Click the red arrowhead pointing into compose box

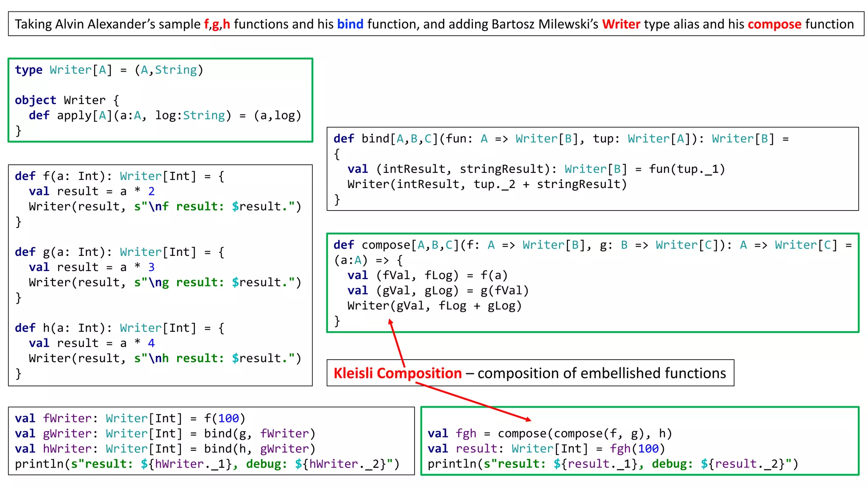pos(391,322)
